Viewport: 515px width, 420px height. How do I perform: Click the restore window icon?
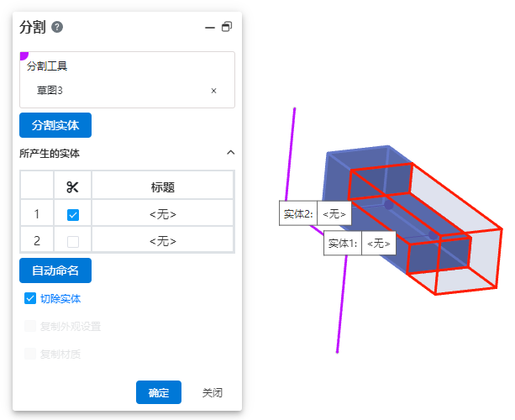pyautogui.click(x=227, y=27)
